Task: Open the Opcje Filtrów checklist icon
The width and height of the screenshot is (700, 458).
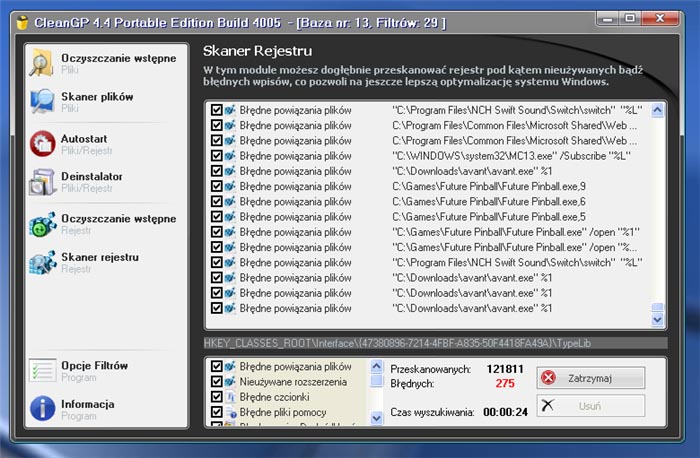Action: pos(42,370)
